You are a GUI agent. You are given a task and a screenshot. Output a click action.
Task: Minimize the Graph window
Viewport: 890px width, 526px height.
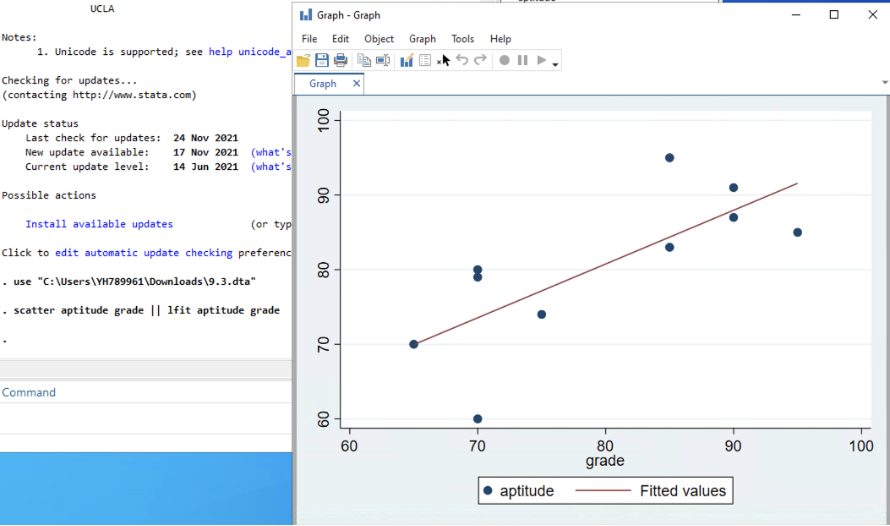pos(796,15)
